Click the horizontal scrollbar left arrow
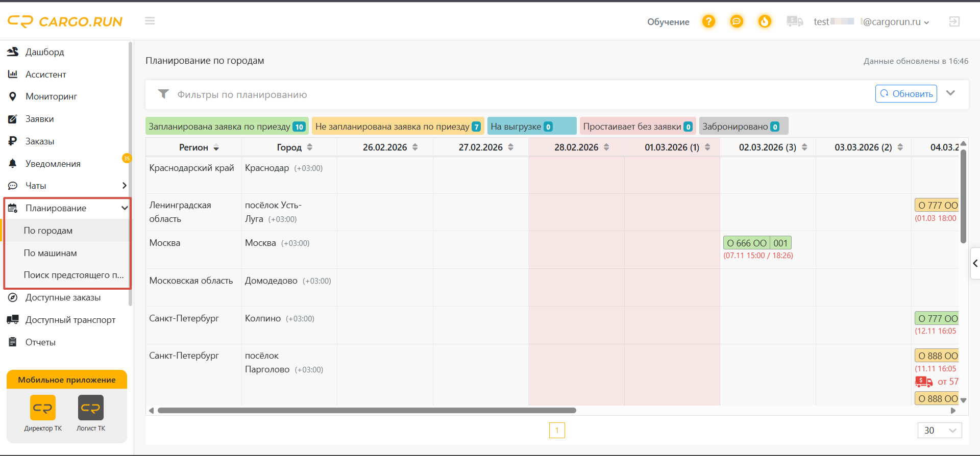The height and width of the screenshot is (456, 980). (x=151, y=411)
